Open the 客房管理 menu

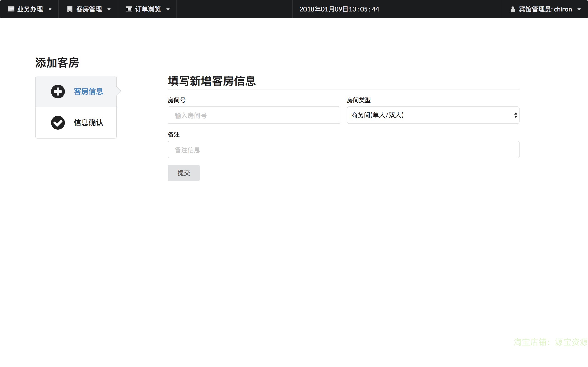coord(89,9)
